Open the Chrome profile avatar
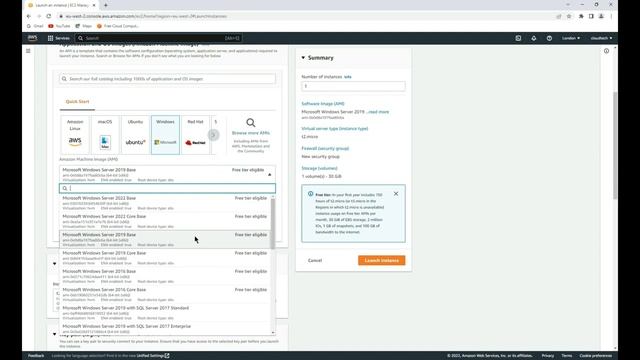This screenshot has width=640, height=360. click(x=601, y=16)
